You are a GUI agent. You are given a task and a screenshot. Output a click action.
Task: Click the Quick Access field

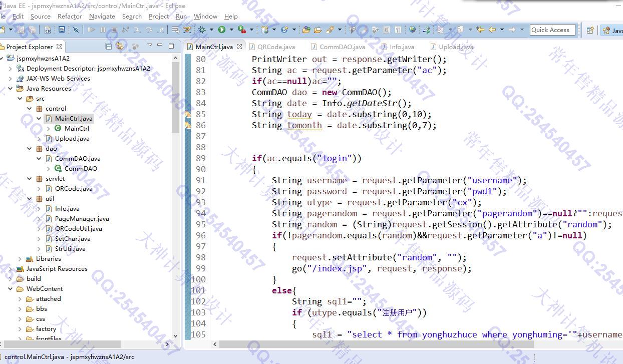553,30
